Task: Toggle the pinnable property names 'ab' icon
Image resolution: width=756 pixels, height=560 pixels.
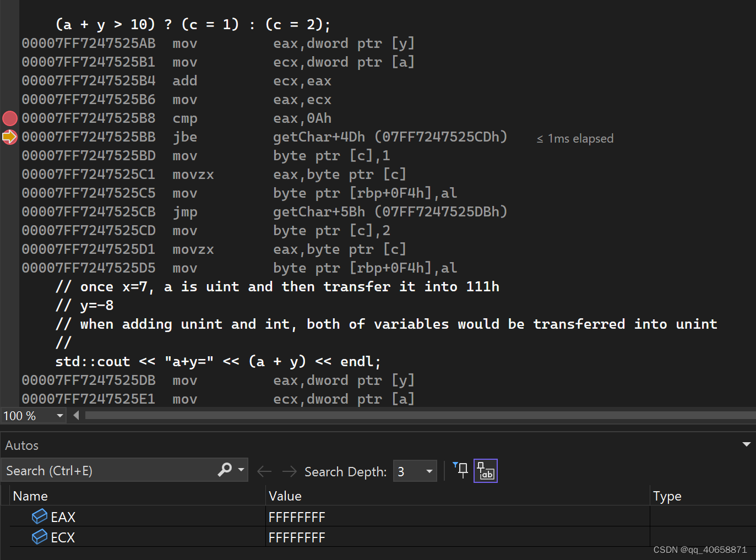Action: click(x=485, y=470)
